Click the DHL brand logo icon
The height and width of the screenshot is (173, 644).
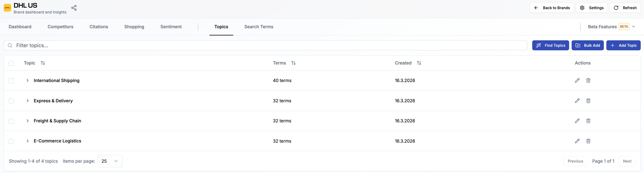7,8
